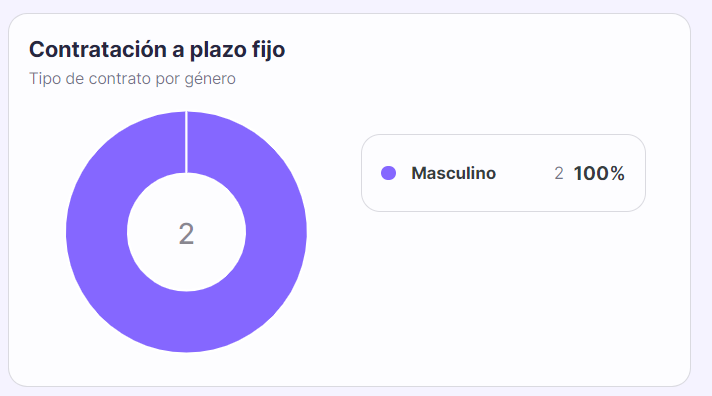Click the Contratación a plazo fijo title
This screenshot has width=712, height=396.
point(157,49)
